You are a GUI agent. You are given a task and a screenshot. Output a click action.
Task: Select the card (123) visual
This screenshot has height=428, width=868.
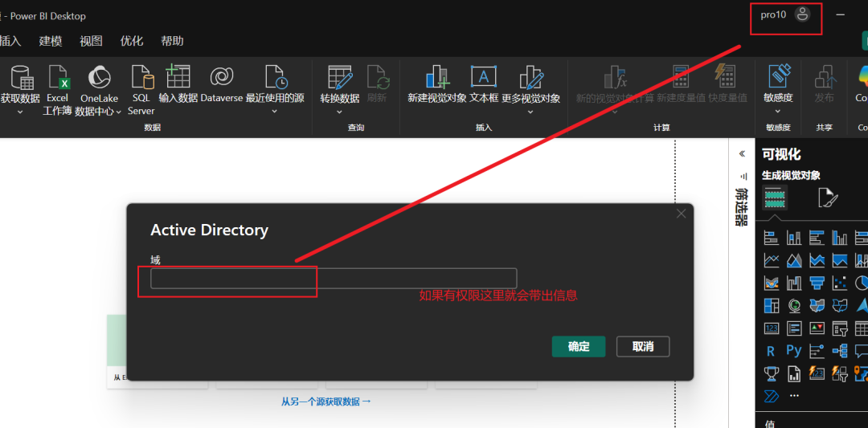[771, 328]
